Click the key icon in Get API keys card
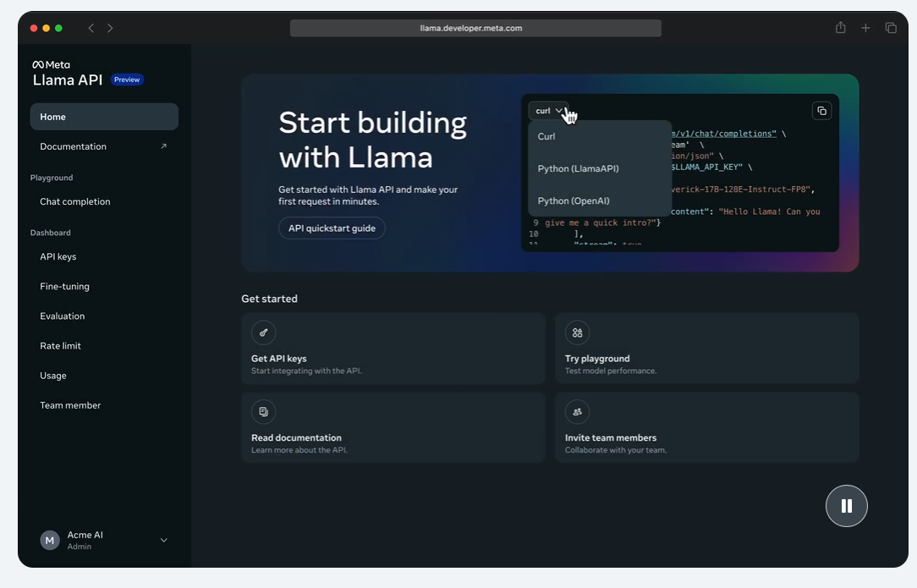The image size is (917, 588). [263, 332]
